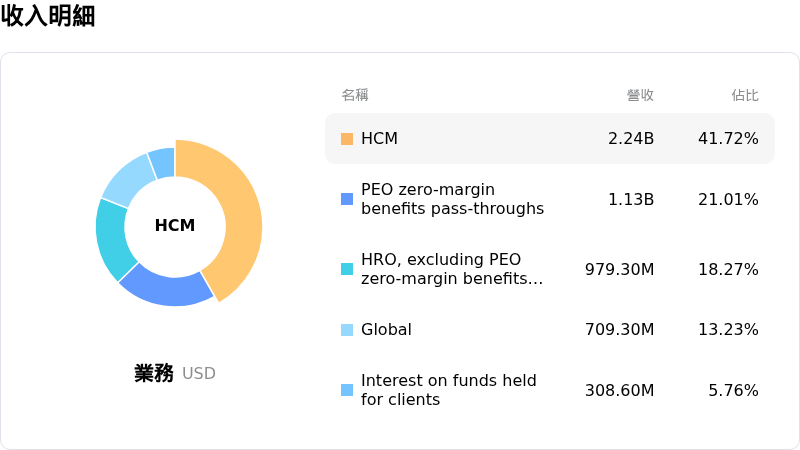Image resolution: width=800 pixels, height=450 pixels.
Task: Click the blue PEO pass-throughs legend swatch
Action: [347, 199]
